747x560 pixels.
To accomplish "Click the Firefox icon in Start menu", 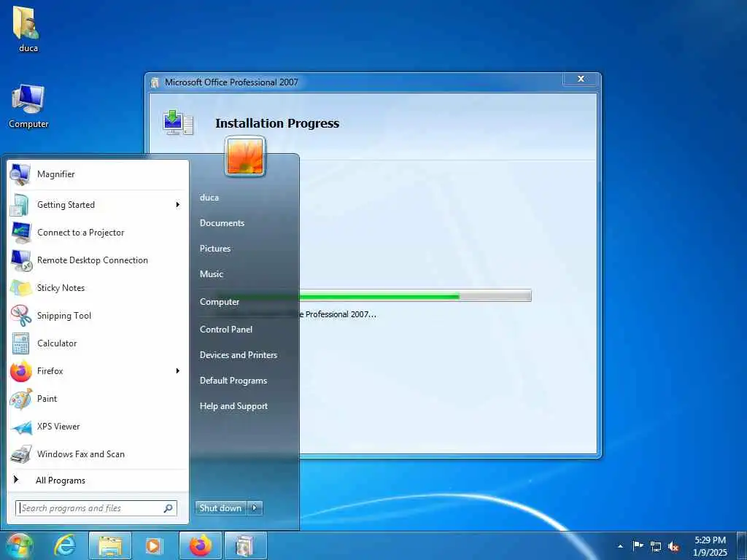I will tap(21, 371).
